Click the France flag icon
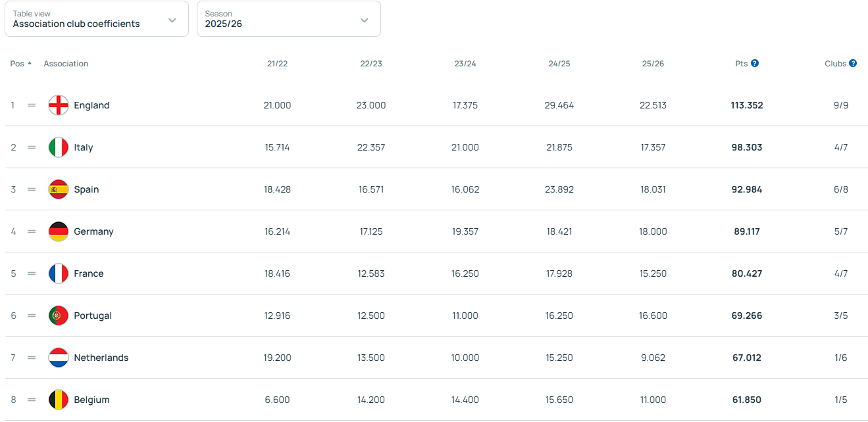 [x=59, y=273]
